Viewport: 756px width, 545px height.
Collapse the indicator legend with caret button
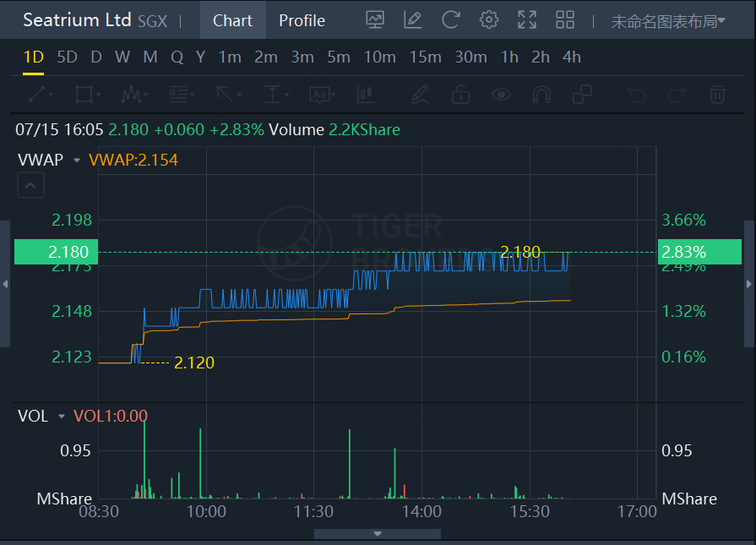(x=30, y=185)
